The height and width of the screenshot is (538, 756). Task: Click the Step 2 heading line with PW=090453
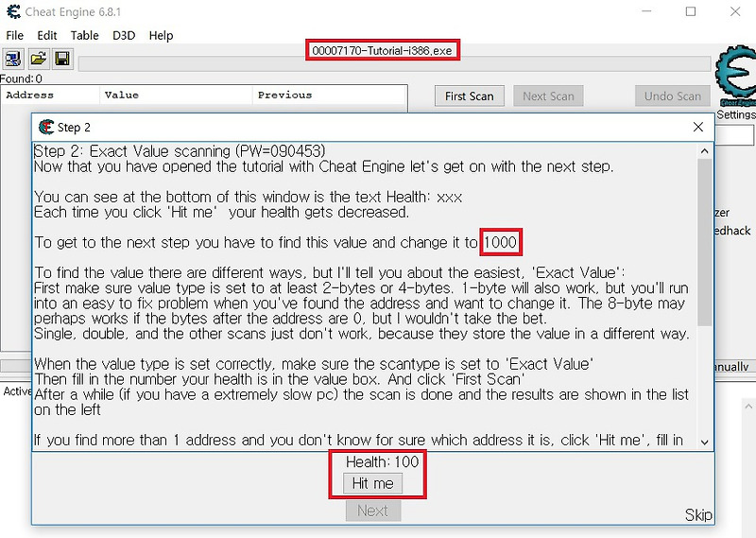180,151
